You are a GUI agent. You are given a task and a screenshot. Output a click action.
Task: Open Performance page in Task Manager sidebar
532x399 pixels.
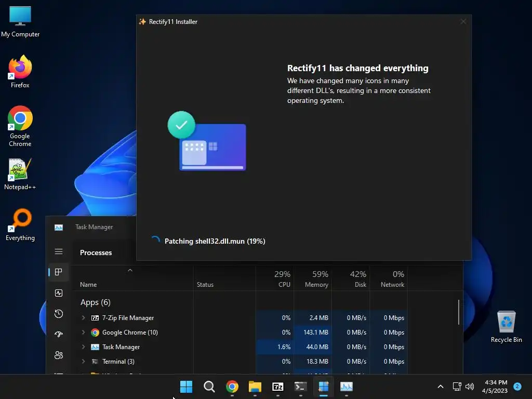59,293
